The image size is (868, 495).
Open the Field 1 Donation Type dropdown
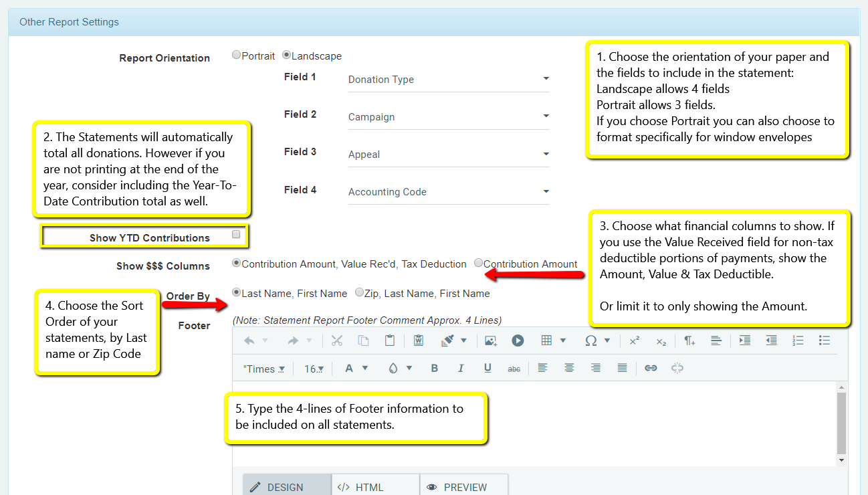click(x=448, y=80)
